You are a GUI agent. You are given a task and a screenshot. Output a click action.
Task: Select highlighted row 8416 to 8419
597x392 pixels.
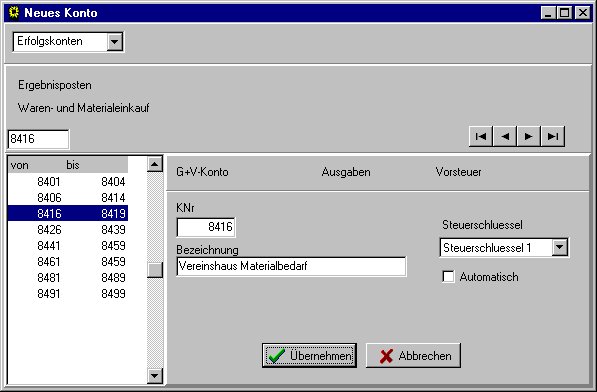coord(68,214)
